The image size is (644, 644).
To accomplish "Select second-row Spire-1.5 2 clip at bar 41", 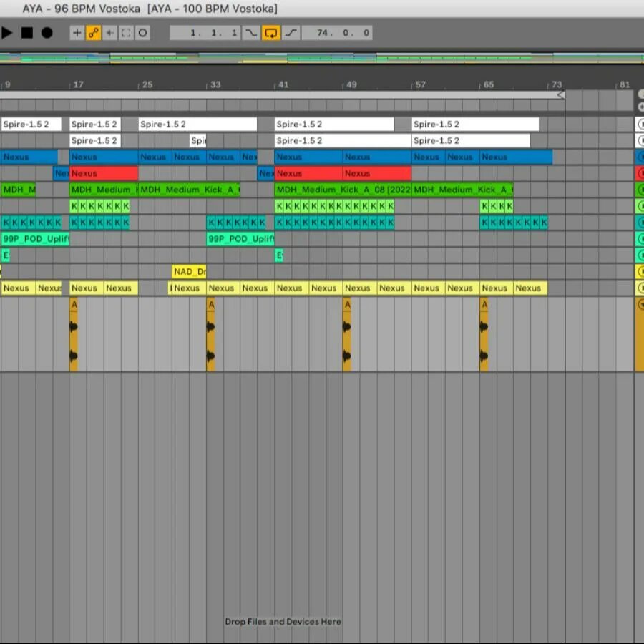I will 343,140.
